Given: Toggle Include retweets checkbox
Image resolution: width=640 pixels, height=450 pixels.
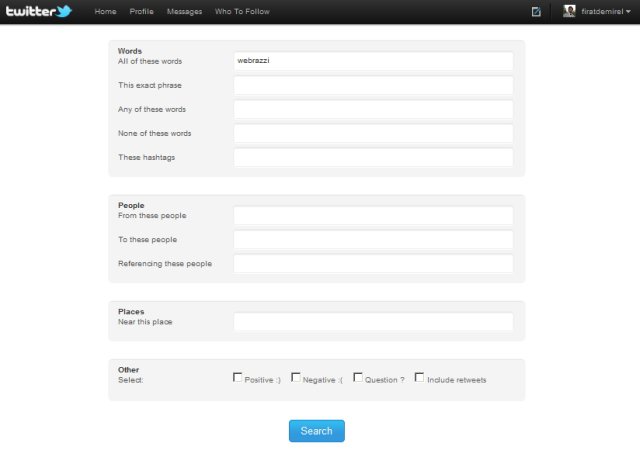Looking at the screenshot, I should click(x=419, y=378).
